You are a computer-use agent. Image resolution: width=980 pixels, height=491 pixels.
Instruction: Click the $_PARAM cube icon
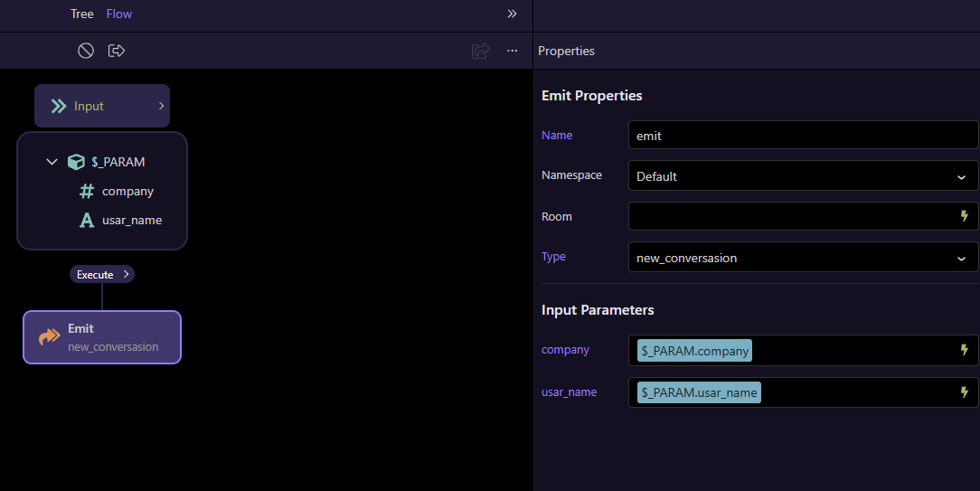coord(77,162)
